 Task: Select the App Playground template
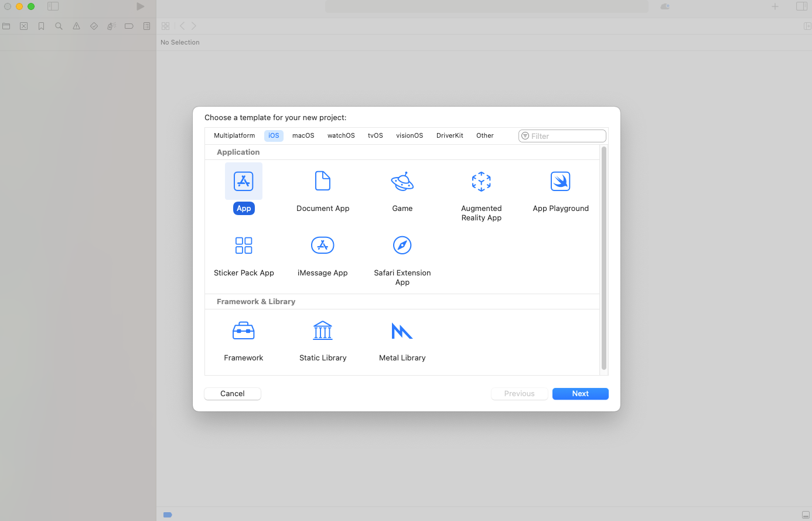pyautogui.click(x=561, y=191)
